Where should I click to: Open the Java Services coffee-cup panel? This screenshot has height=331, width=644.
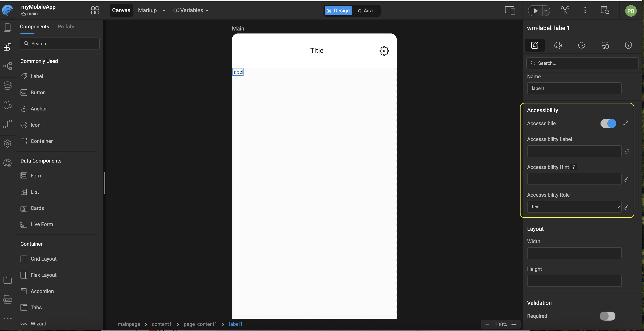pyautogui.click(x=7, y=105)
